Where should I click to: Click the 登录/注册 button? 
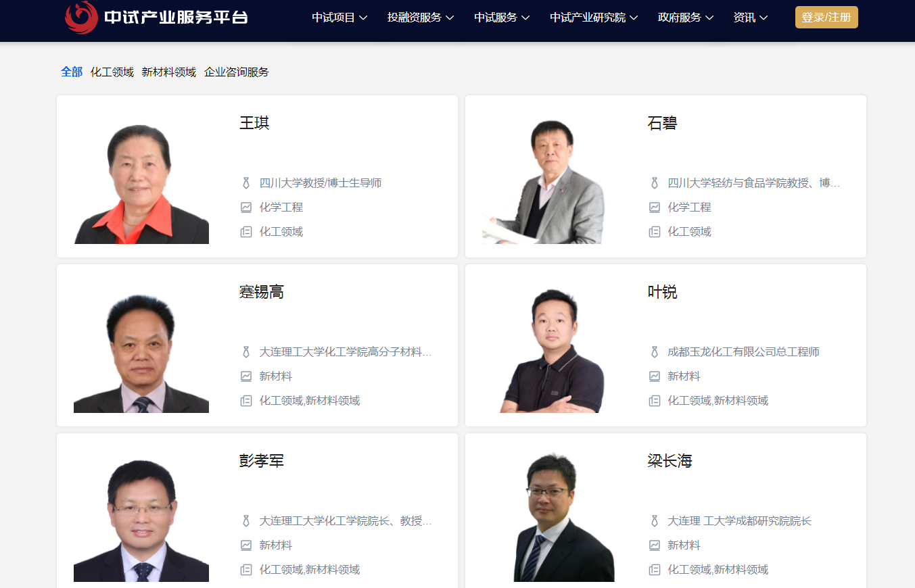pos(826,18)
